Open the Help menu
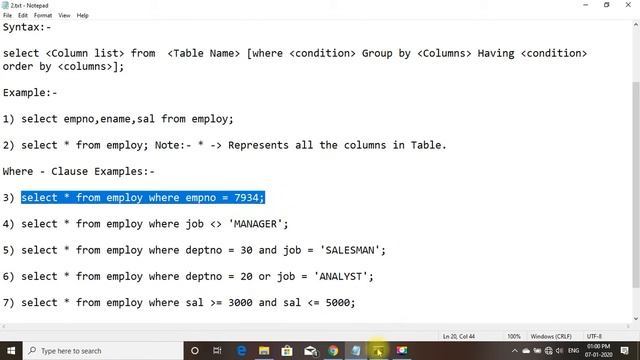The width and height of the screenshot is (640, 360). [82, 16]
